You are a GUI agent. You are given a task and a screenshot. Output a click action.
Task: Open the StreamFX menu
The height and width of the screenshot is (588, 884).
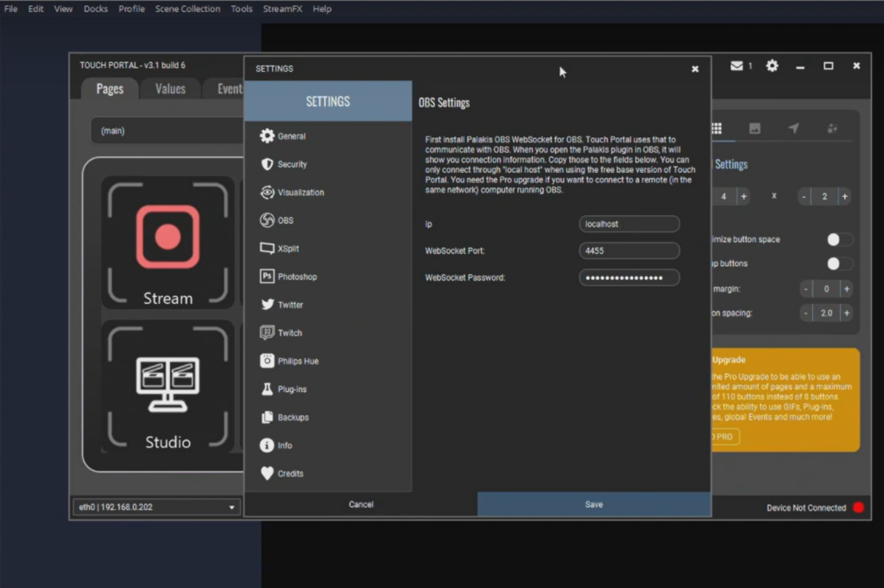(281, 9)
